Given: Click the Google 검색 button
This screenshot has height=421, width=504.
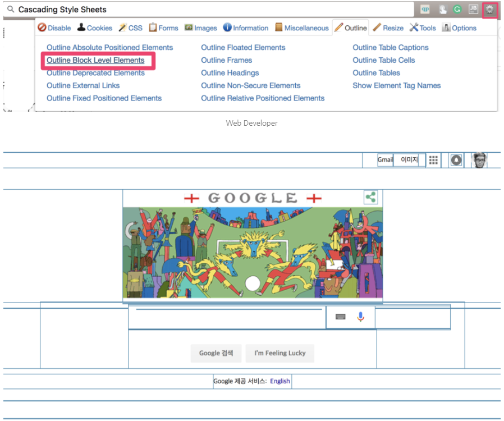Looking at the screenshot, I should click(216, 353).
